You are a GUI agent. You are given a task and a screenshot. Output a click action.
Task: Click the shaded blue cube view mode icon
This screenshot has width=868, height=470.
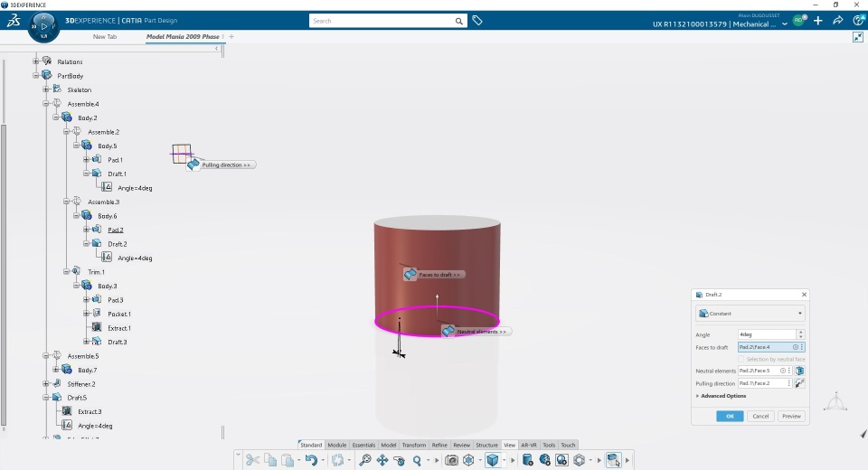click(x=492, y=460)
